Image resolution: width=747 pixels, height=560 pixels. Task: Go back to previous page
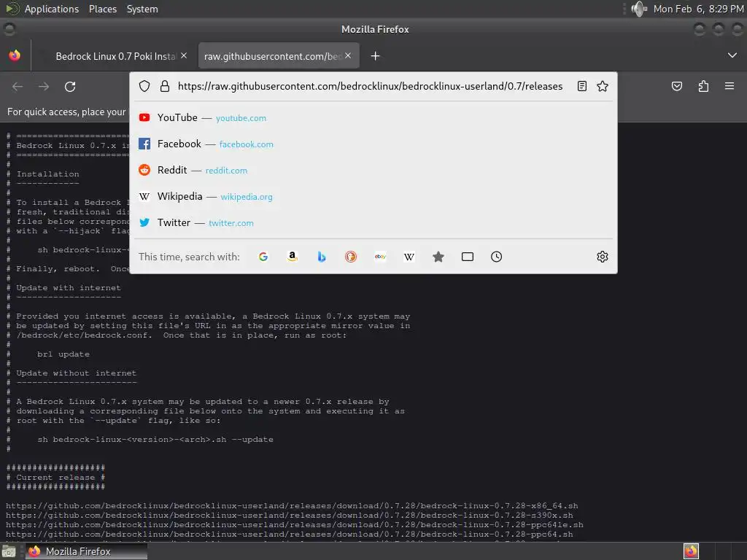tap(18, 87)
